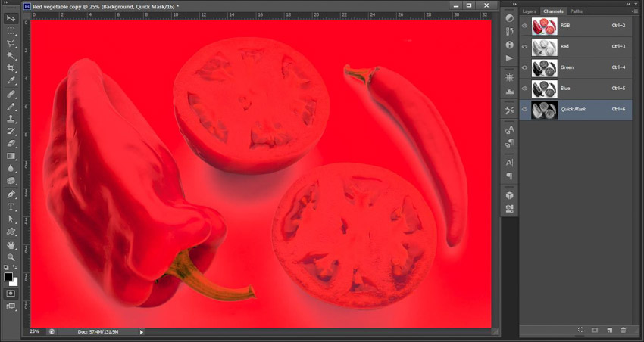This screenshot has height=342, width=644.
Task: Hide the Quick Mask channel eye
Action: (524, 110)
